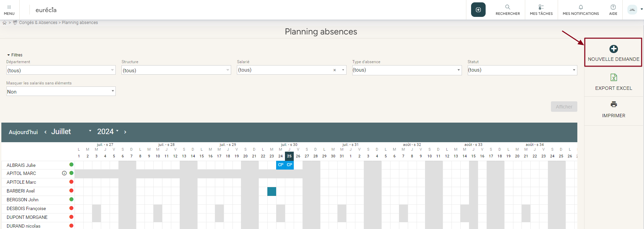Click the info icon next to APITOL MARC

(64, 173)
